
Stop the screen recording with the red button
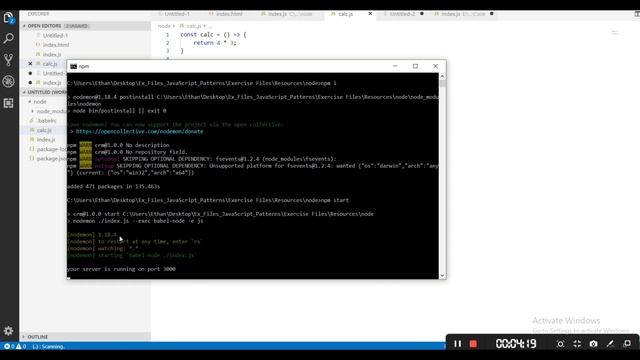click(x=473, y=344)
